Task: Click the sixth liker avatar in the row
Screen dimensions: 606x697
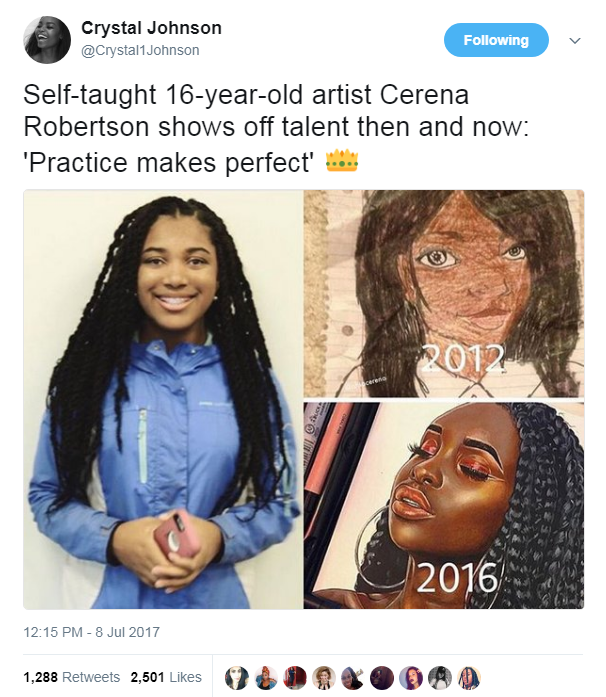Action: tap(381, 677)
